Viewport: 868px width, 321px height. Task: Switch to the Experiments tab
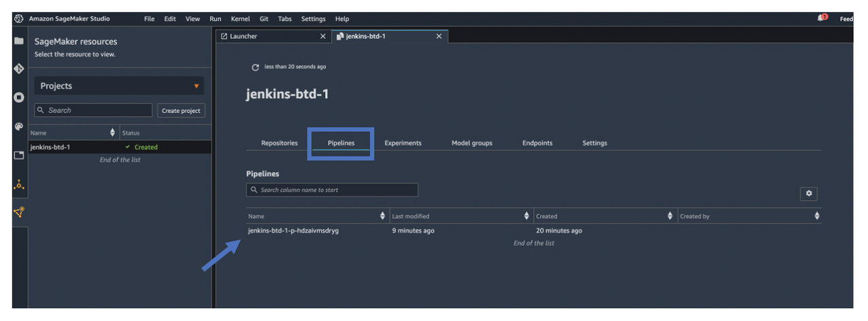pos(403,143)
